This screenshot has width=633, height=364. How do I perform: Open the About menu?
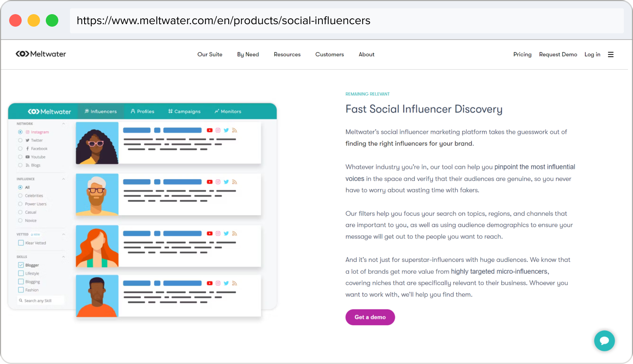coord(366,55)
